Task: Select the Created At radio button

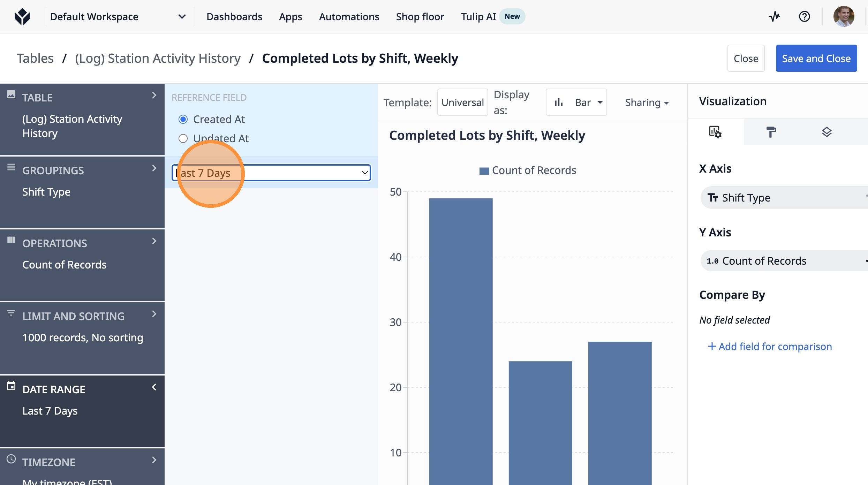Action: [x=183, y=119]
